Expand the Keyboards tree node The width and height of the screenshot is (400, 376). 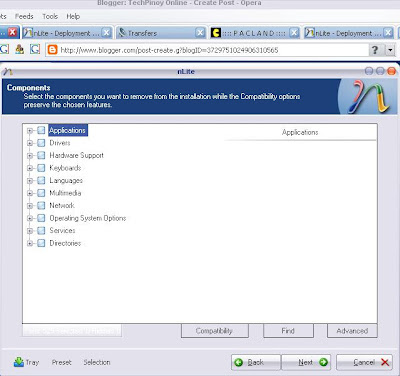30,168
